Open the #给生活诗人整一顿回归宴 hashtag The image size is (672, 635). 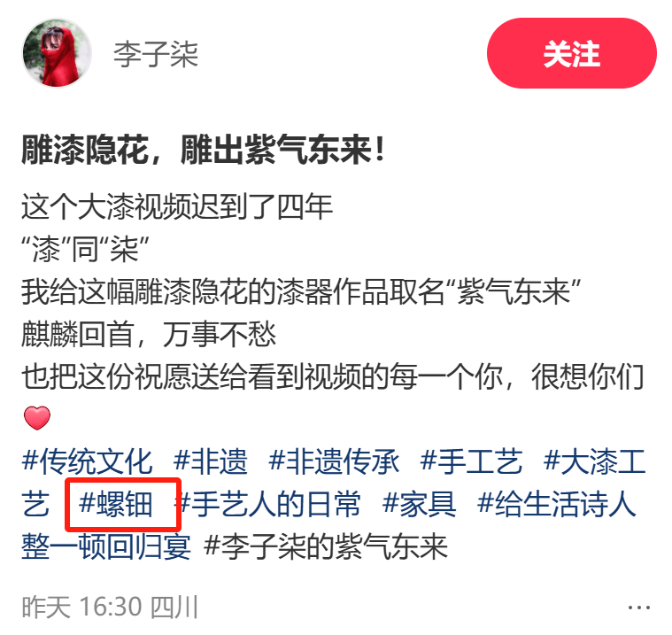coord(556,504)
